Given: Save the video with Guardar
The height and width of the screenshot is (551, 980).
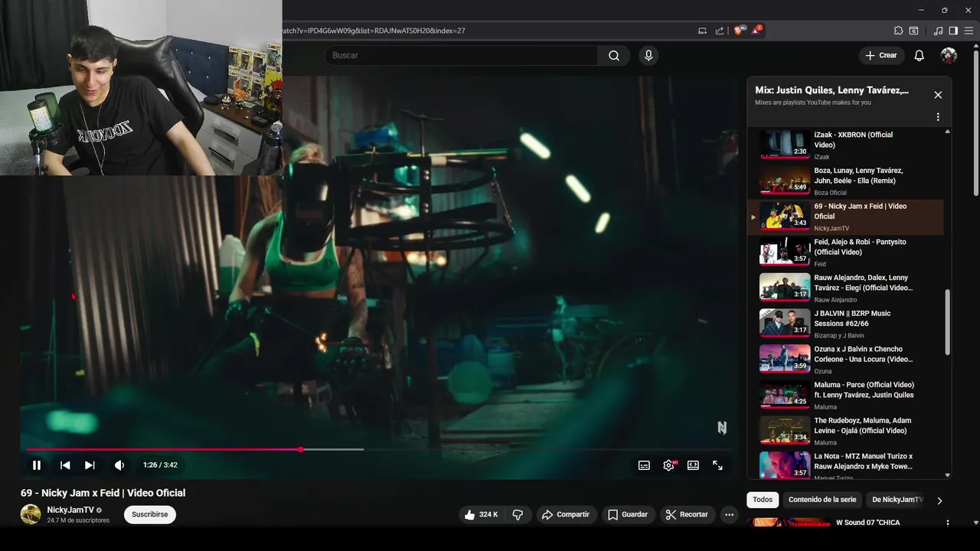Looking at the screenshot, I should 628,514.
